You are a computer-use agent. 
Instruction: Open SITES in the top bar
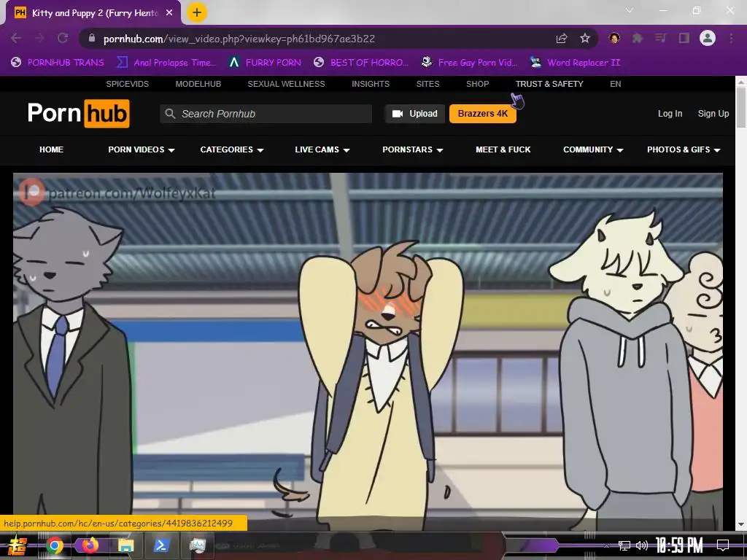pos(427,84)
